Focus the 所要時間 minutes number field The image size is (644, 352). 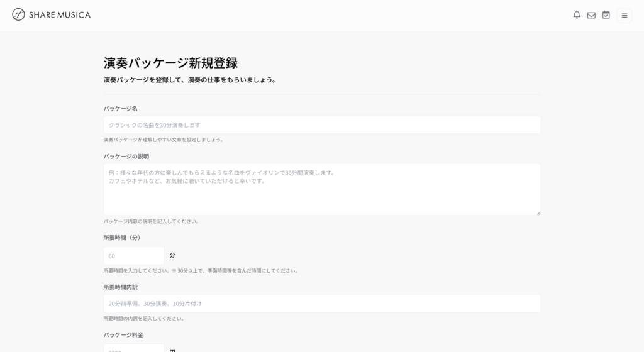click(x=133, y=256)
